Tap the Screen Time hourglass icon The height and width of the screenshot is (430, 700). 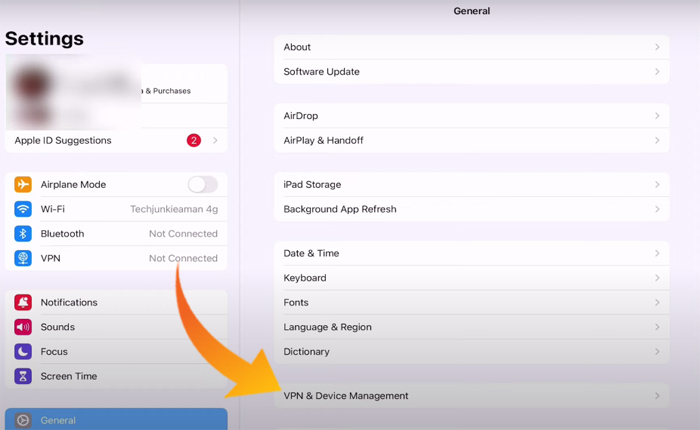[23, 376]
